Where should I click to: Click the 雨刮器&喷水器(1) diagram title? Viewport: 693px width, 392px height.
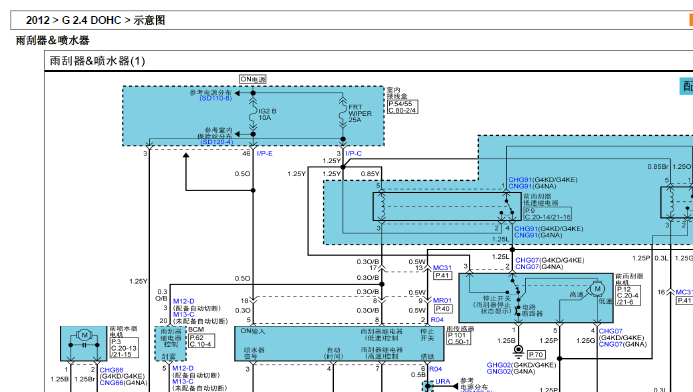[97, 61]
